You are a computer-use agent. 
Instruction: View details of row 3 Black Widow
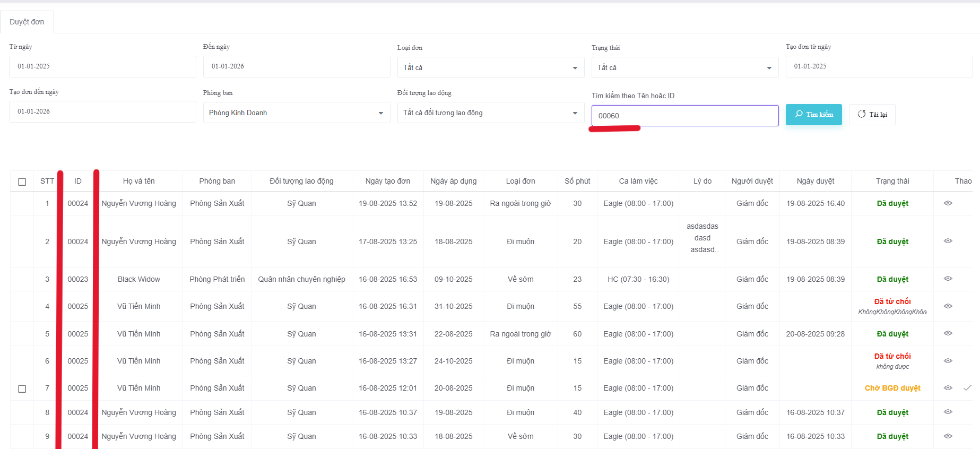[x=948, y=279]
